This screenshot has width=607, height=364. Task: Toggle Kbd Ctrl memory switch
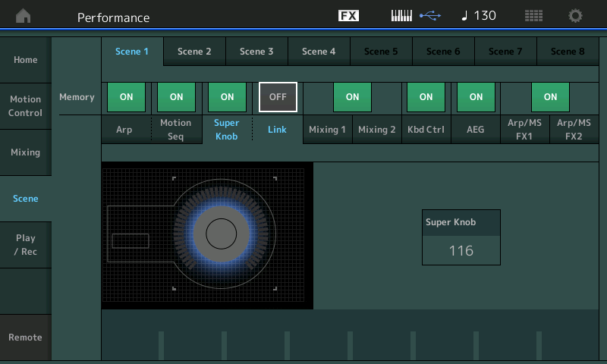(426, 97)
